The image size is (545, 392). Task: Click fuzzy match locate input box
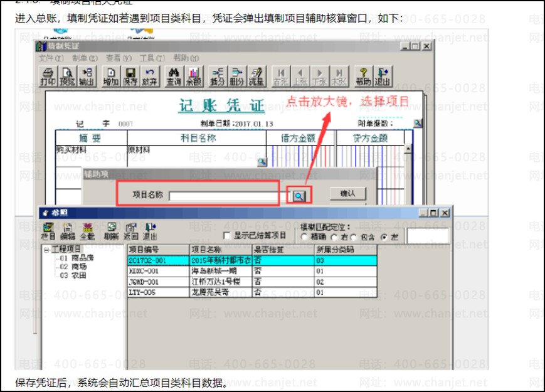[x=428, y=236]
